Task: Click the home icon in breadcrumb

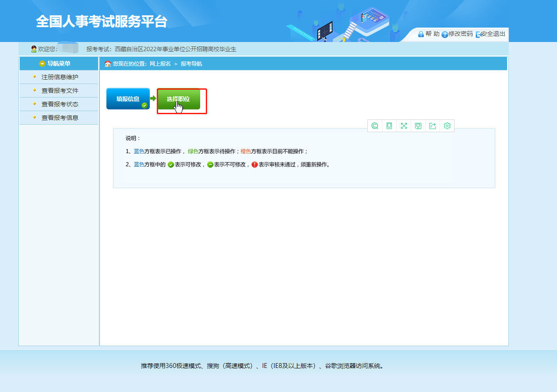Action: [x=108, y=64]
